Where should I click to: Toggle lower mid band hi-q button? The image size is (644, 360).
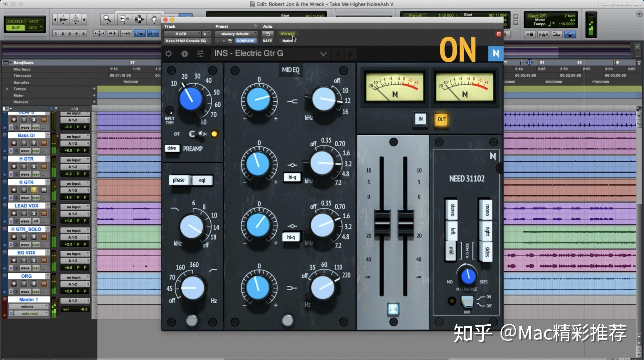click(291, 237)
